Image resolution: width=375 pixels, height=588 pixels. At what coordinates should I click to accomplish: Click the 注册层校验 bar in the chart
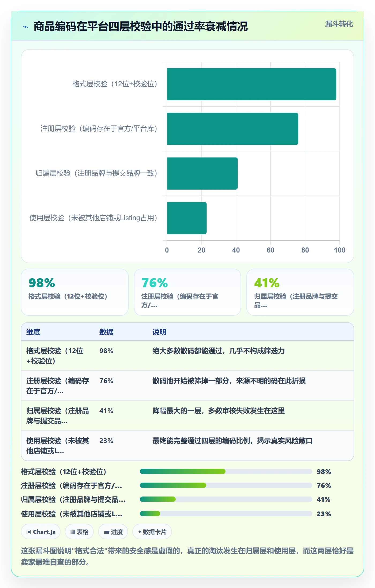click(232, 129)
